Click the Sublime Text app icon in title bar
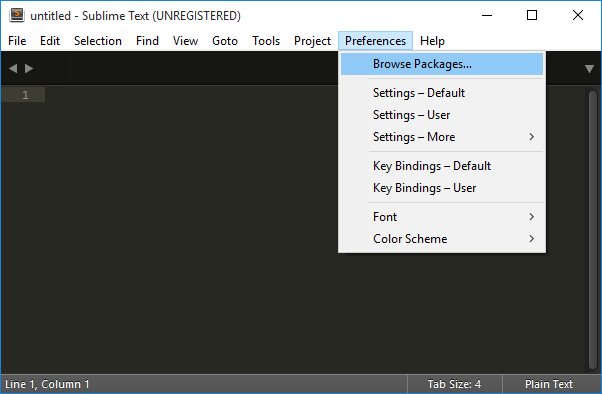Viewport: 602px width, 394px height. click(x=17, y=15)
